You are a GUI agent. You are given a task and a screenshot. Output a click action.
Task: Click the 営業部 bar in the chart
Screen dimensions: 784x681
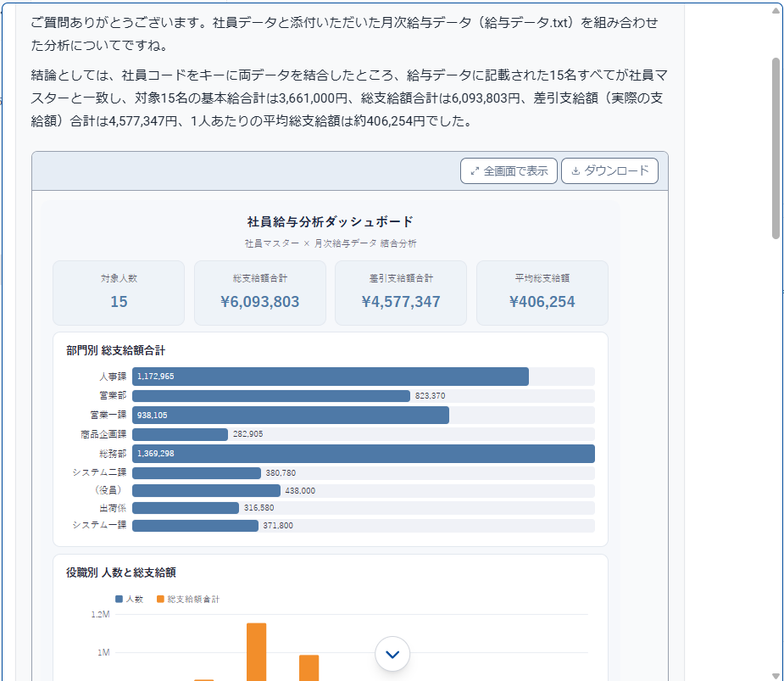point(271,396)
